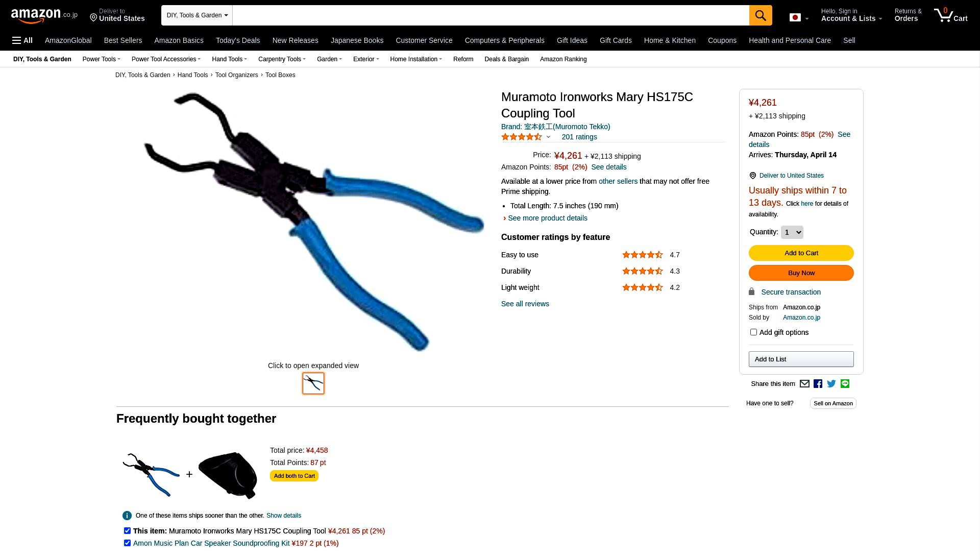The width and height of the screenshot is (980, 560).
Task: Open the DIY, Tools & Garden search category dropdown
Action: tap(197, 15)
